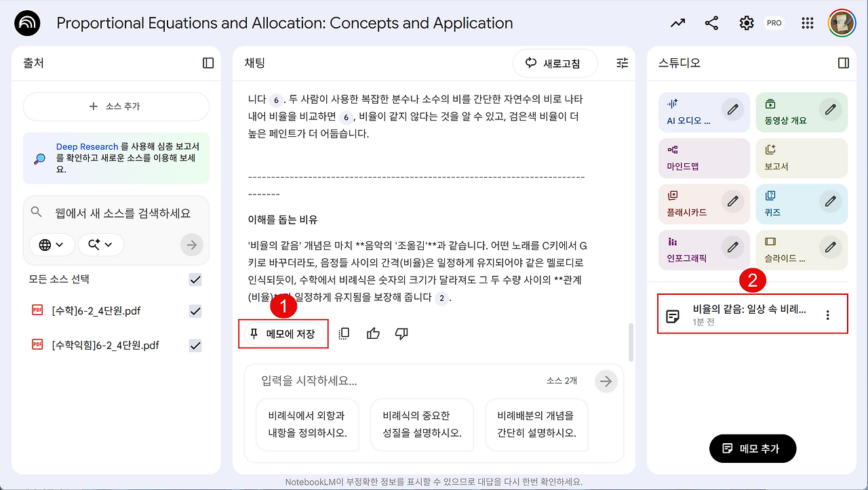
Task: Open the share notebook icon
Action: click(711, 23)
